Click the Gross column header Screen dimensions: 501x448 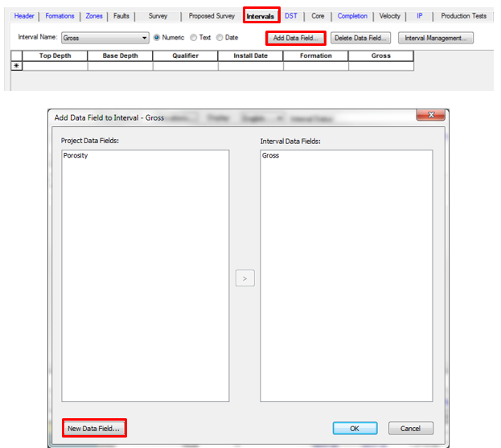[381, 55]
